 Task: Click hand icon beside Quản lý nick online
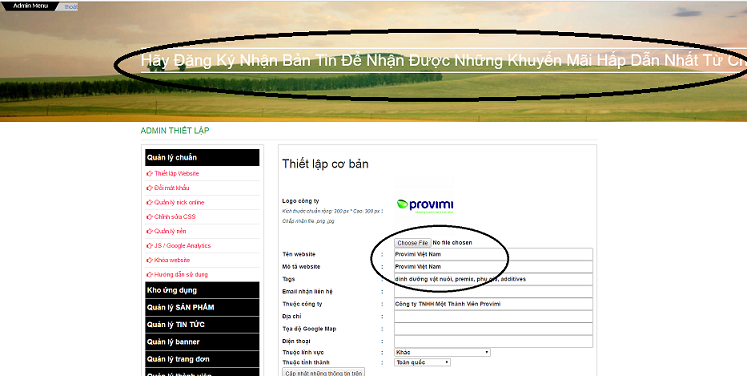[150, 203]
